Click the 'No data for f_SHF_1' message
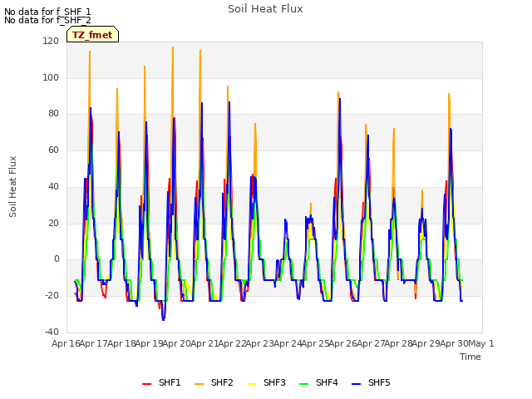The image size is (532, 399). [x=47, y=12]
